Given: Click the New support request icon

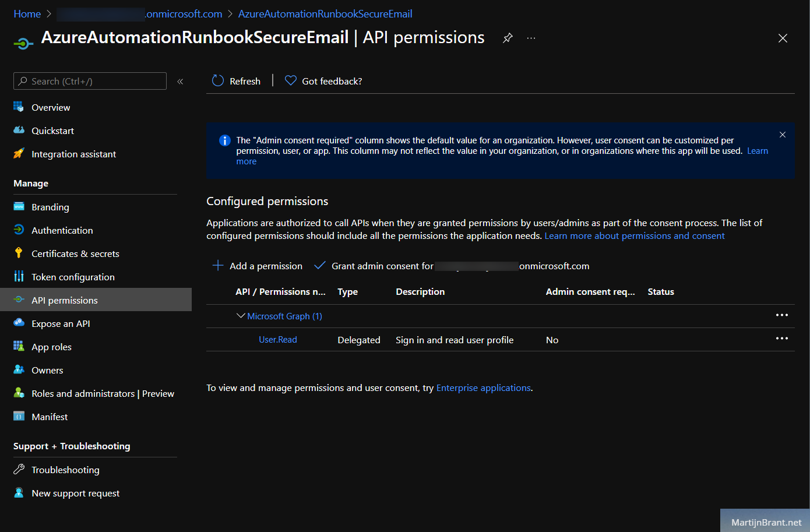Looking at the screenshot, I should click(19, 492).
